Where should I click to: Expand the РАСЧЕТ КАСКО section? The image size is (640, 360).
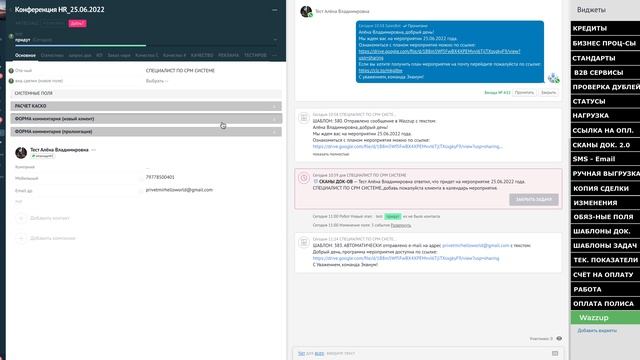click(x=146, y=106)
